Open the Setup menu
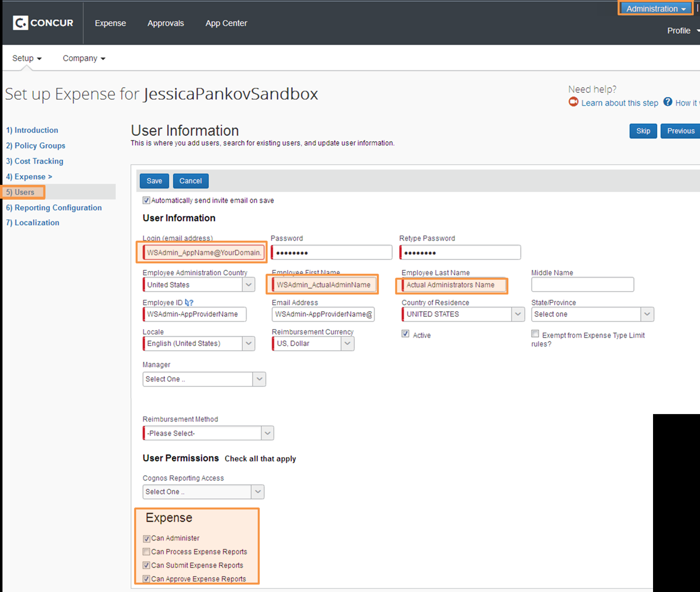Viewport: 700px width, 592px height. (27, 58)
